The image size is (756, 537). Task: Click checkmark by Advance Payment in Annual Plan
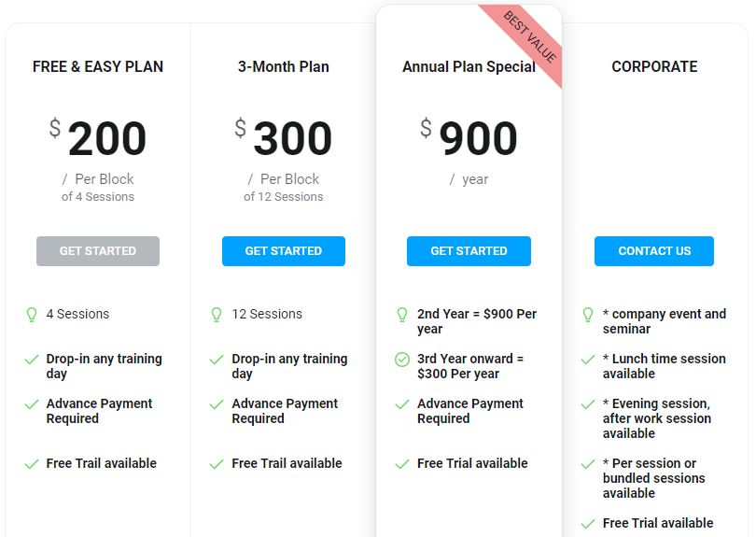pos(402,403)
